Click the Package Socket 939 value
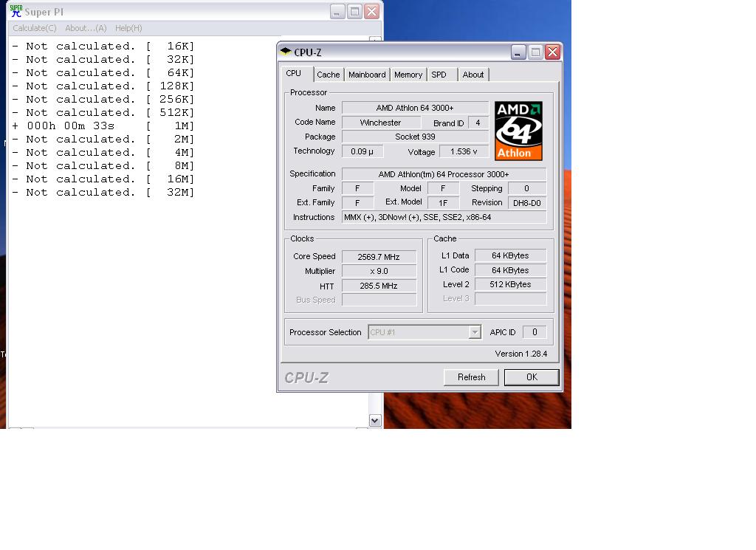Viewport: 756px width, 550px height. [415, 137]
